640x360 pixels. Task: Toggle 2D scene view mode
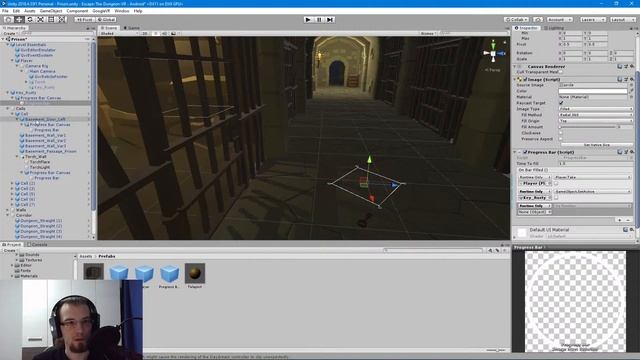coord(144,33)
